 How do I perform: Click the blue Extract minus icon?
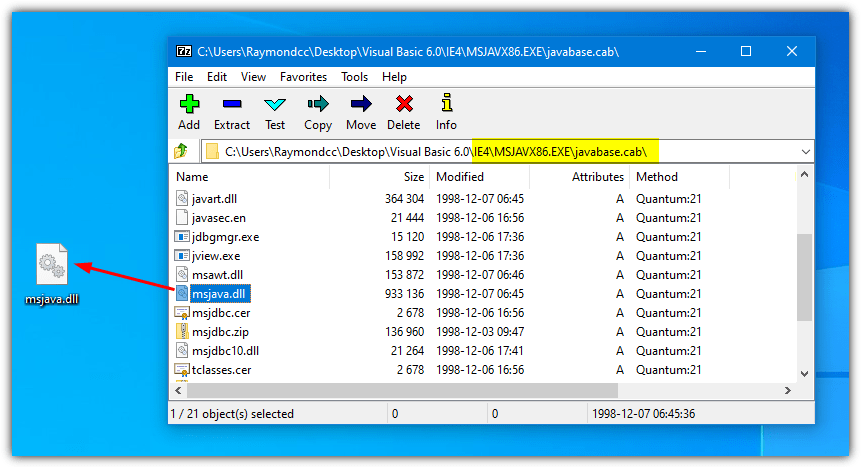pos(232,104)
